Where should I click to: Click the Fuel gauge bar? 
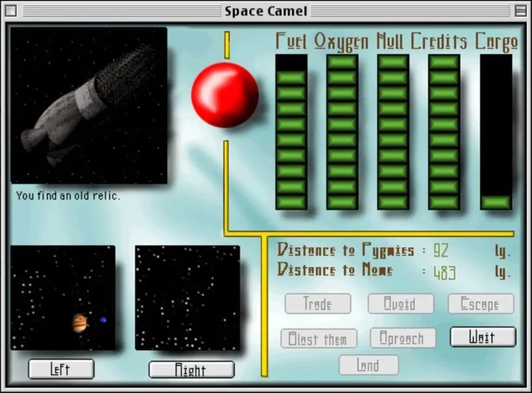(x=291, y=132)
